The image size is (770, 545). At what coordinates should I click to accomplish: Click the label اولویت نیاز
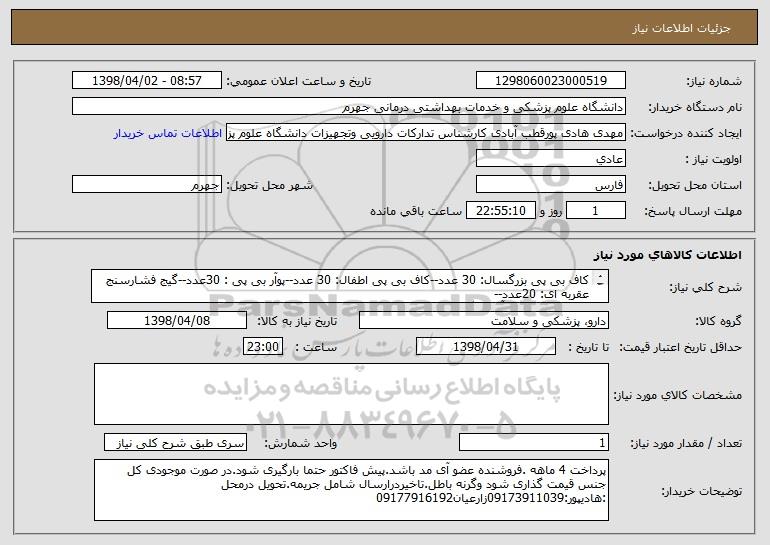click(714, 160)
